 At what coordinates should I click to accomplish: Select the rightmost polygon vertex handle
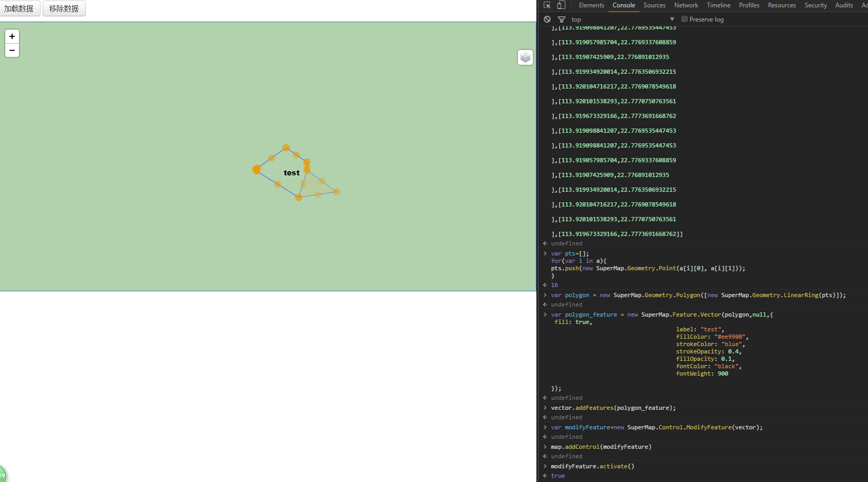[336, 192]
